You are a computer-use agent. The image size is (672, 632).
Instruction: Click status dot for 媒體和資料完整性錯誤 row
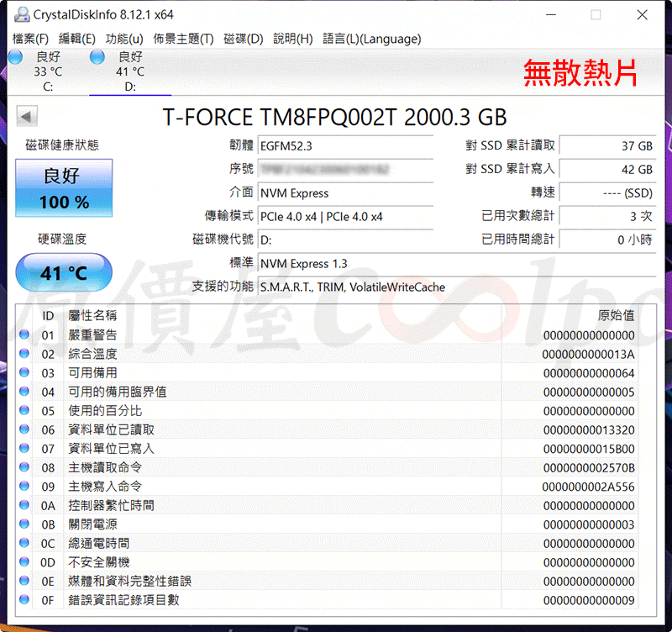coord(24,581)
